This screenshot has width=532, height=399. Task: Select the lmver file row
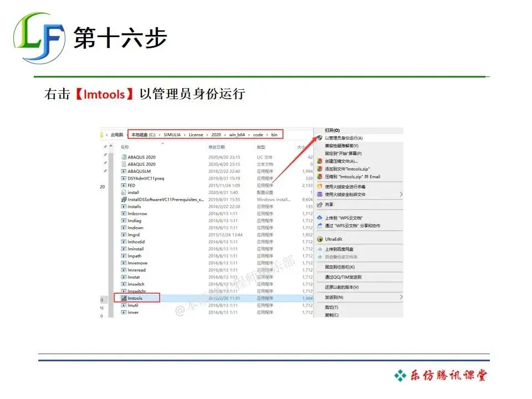click(x=217, y=313)
